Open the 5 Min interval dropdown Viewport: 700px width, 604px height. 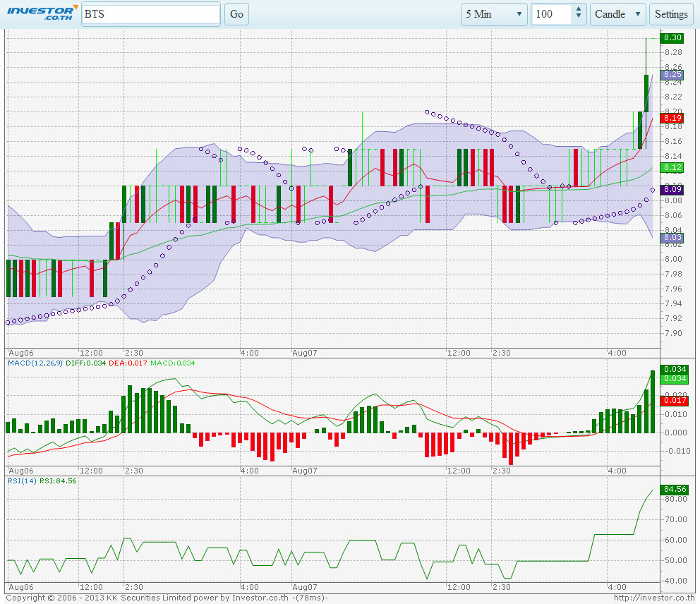point(494,14)
